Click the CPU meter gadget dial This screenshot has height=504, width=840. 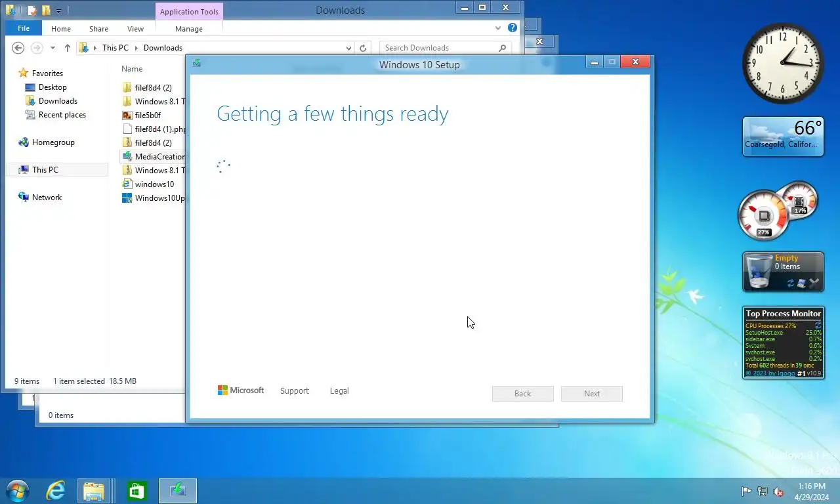click(763, 215)
